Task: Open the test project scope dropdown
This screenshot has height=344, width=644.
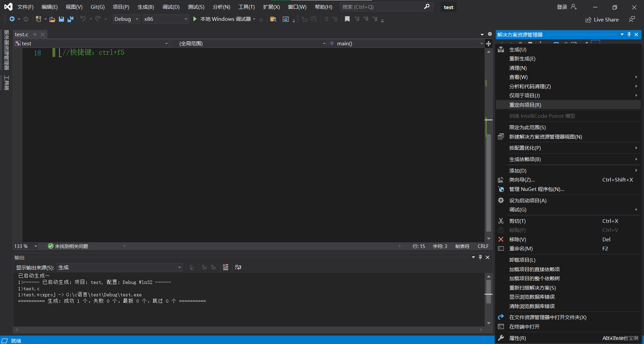Action: [x=91, y=44]
